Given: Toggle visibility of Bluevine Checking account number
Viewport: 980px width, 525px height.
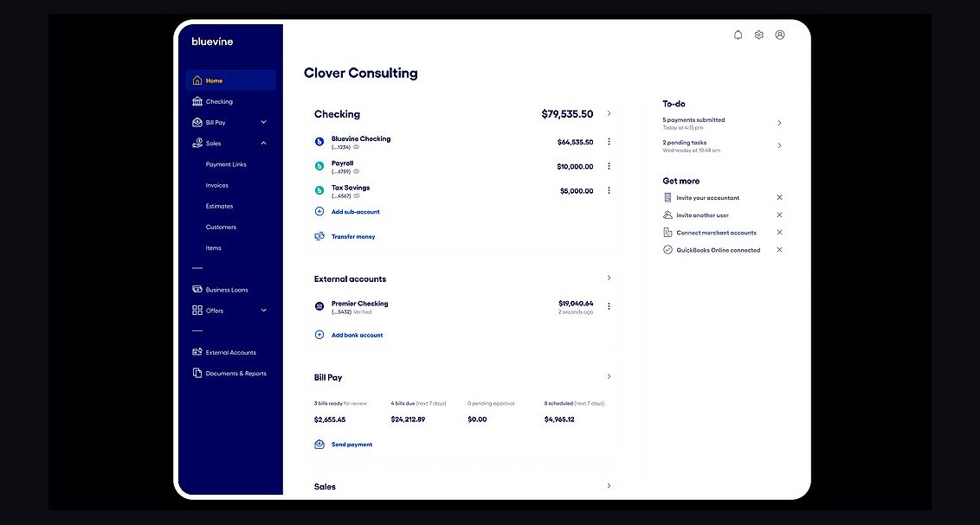Looking at the screenshot, I should point(357,147).
